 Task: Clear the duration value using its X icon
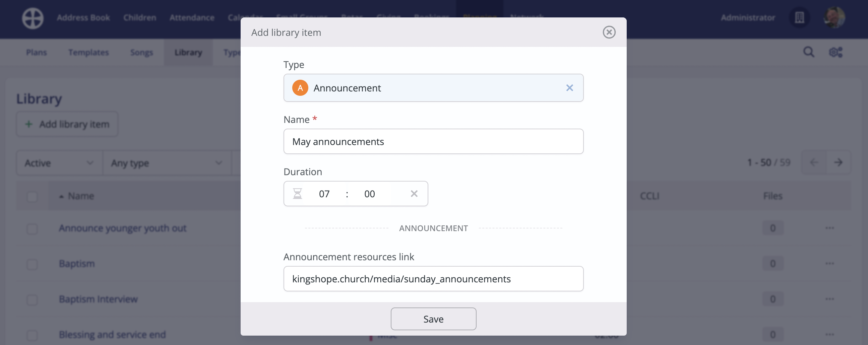pyautogui.click(x=414, y=193)
